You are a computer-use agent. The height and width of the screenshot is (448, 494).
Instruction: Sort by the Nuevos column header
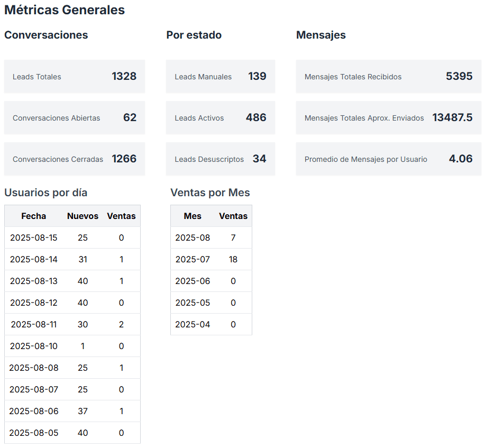point(83,216)
